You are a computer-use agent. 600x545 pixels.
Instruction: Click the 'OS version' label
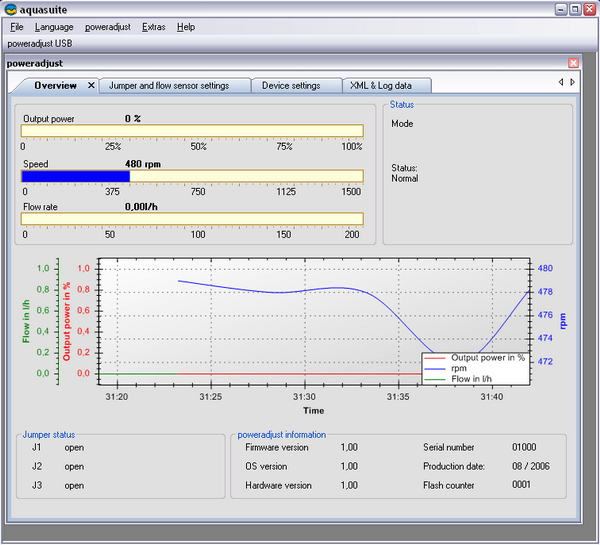click(266, 467)
